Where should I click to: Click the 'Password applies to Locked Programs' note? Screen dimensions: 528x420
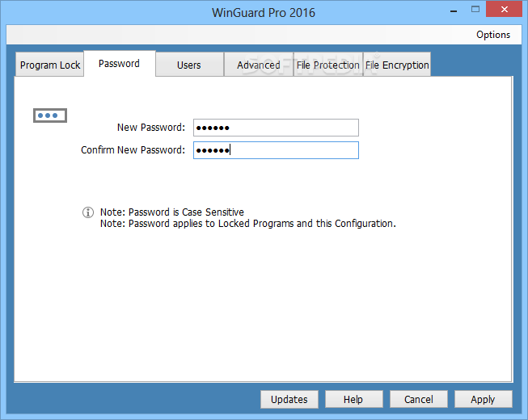pyautogui.click(x=248, y=224)
